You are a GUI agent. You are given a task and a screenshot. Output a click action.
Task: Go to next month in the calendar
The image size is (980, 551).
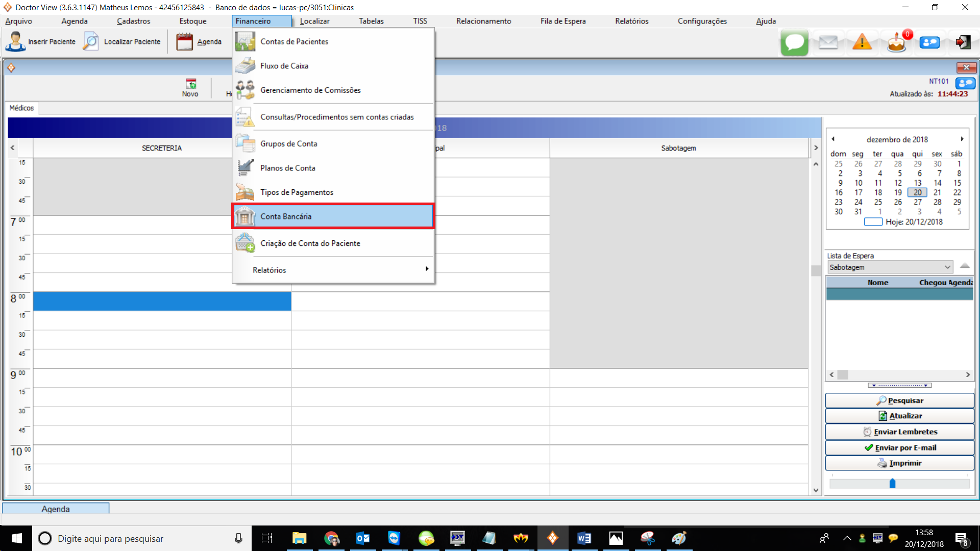962,139
